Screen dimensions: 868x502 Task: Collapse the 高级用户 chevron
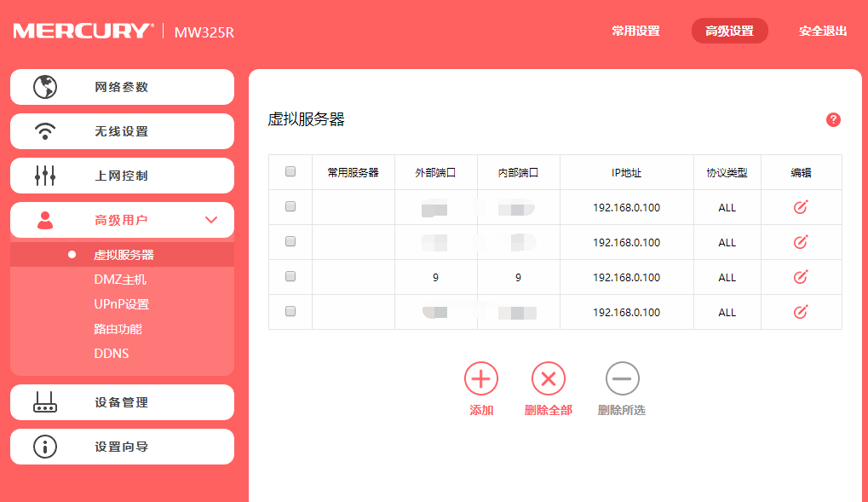point(211,220)
